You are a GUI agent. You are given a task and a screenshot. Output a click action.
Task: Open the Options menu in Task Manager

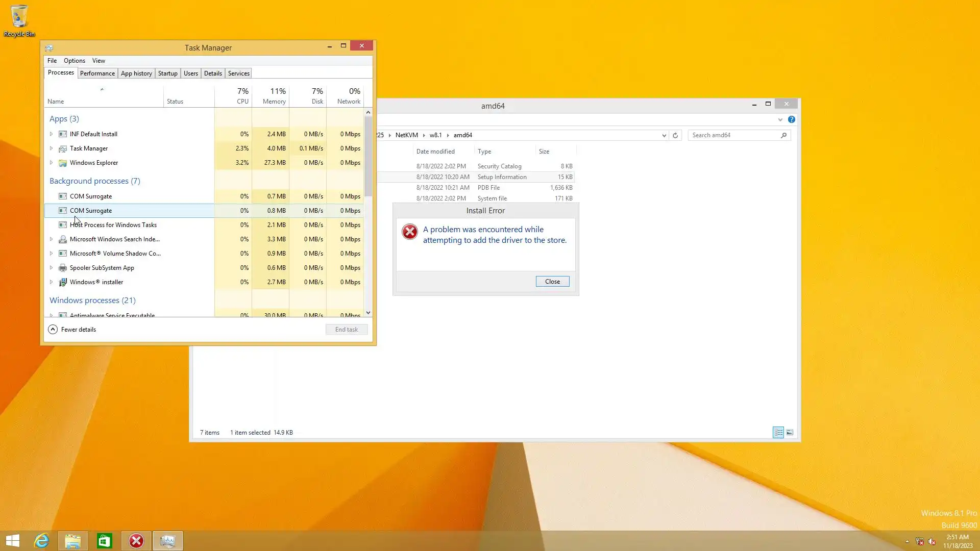click(x=74, y=61)
